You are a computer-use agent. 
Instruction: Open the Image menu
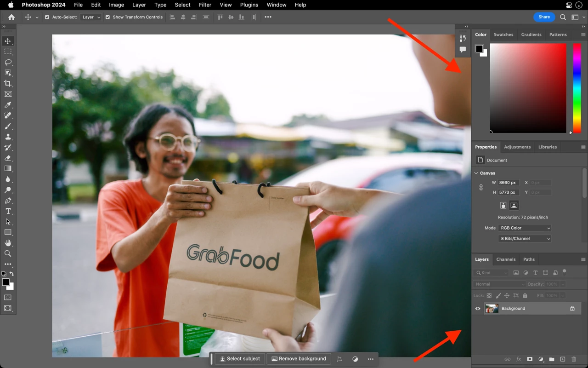116,5
